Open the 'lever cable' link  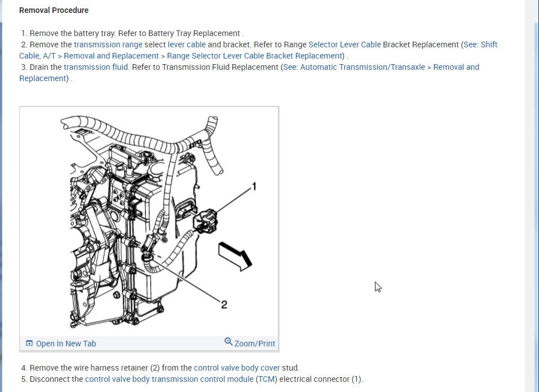click(187, 44)
